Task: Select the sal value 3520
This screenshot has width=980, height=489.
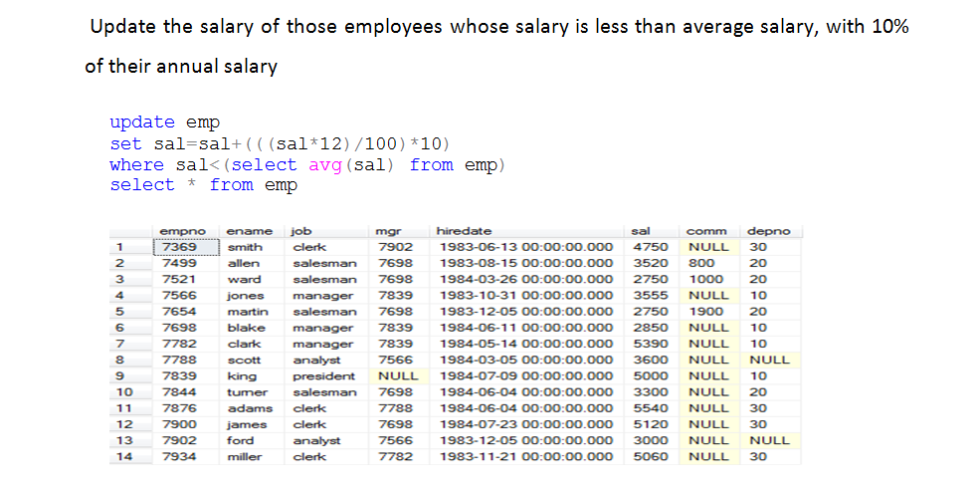Action: pos(651,263)
